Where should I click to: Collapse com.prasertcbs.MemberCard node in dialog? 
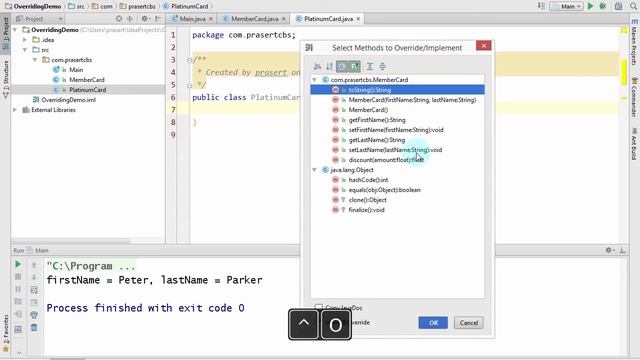click(315, 80)
